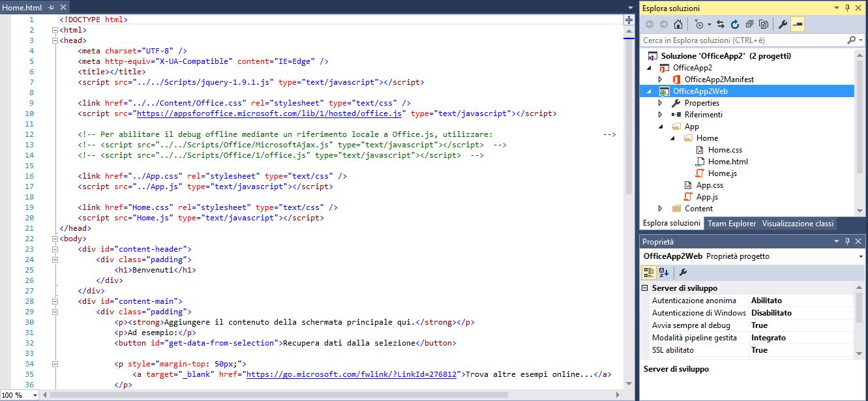Image resolution: width=868 pixels, height=401 pixels.
Task: Open the Esplora soluzioni window position menu
Action: pyautogui.click(x=837, y=8)
